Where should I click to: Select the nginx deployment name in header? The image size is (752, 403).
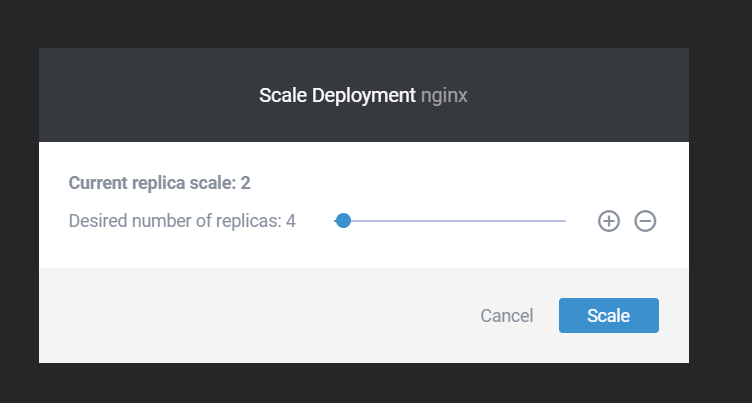[444, 95]
